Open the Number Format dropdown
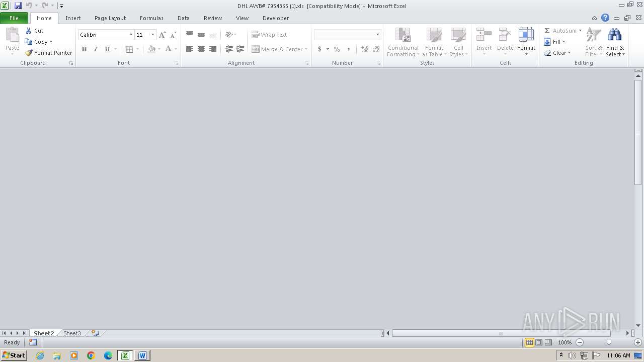Image resolution: width=644 pixels, height=362 pixels. pyautogui.click(x=377, y=35)
